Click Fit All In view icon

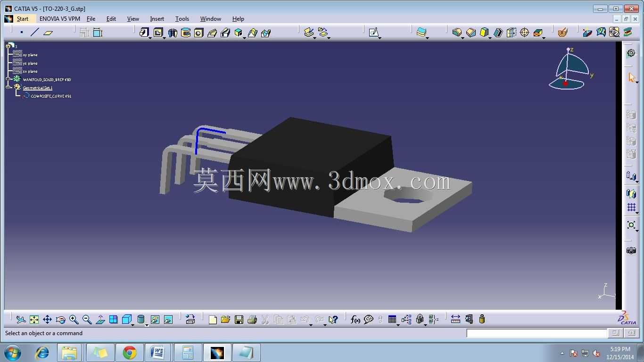34,320
